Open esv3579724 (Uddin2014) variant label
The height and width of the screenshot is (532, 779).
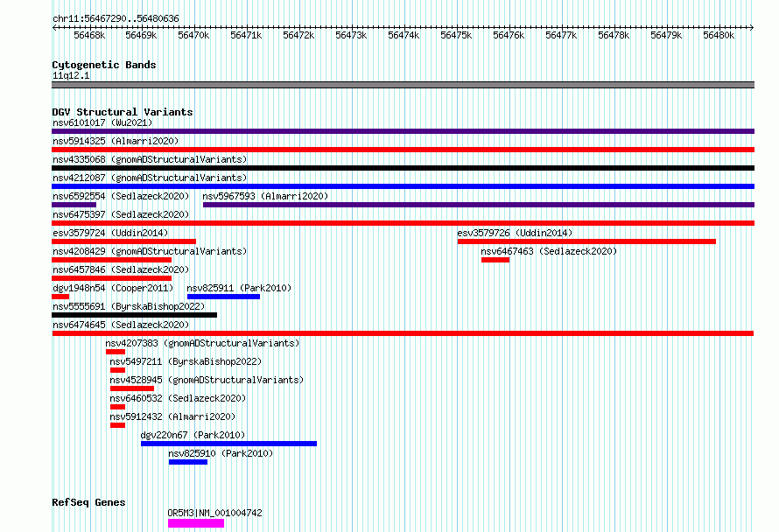[110, 233]
